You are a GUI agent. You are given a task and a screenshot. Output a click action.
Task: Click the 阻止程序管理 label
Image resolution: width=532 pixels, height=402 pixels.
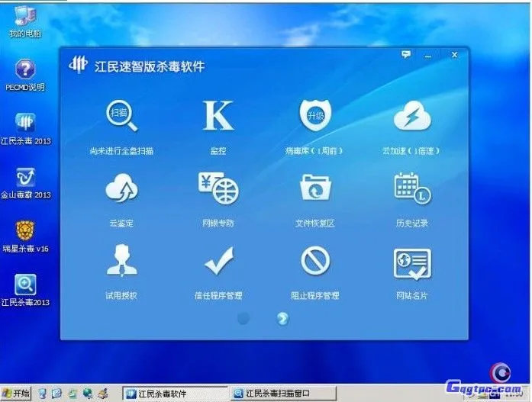(x=315, y=295)
